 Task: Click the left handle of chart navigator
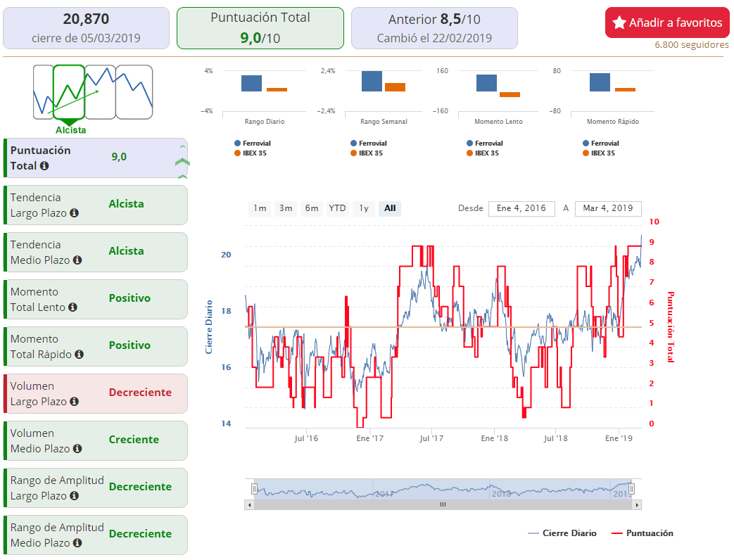click(254, 489)
